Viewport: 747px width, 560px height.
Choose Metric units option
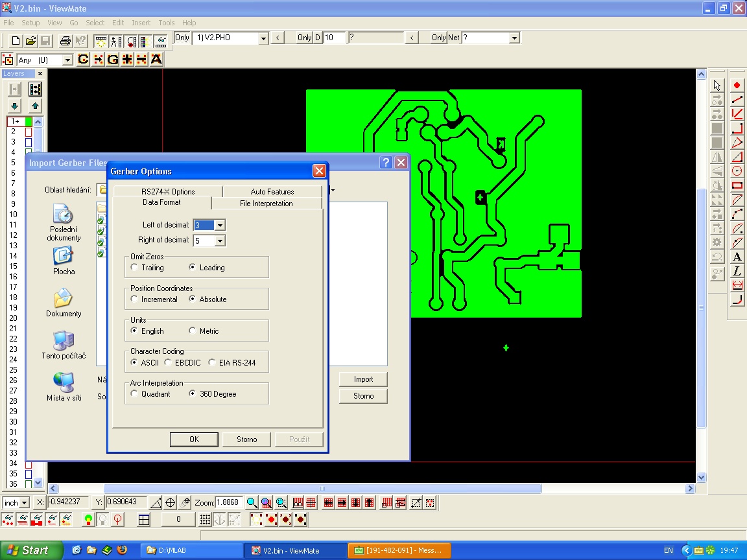pyautogui.click(x=193, y=331)
